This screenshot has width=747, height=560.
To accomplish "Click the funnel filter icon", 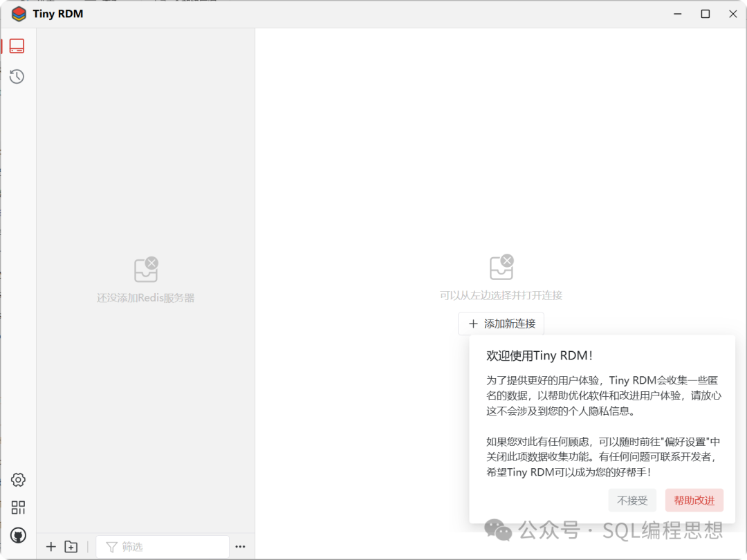I will coord(111,547).
